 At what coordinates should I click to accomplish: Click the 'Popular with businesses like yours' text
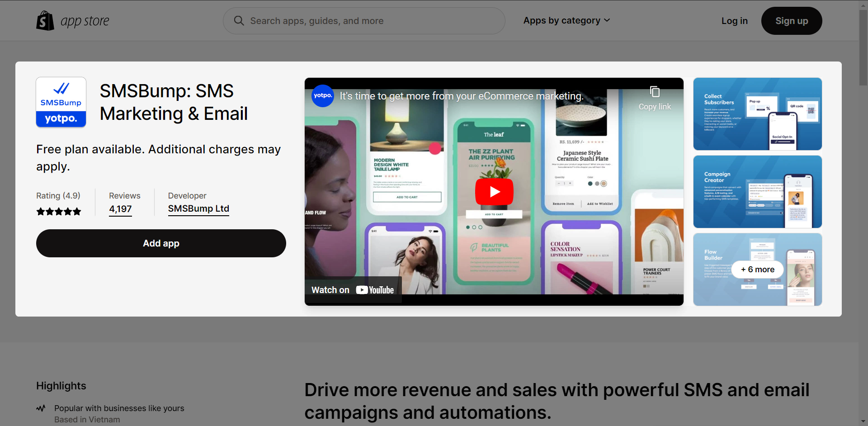point(119,408)
